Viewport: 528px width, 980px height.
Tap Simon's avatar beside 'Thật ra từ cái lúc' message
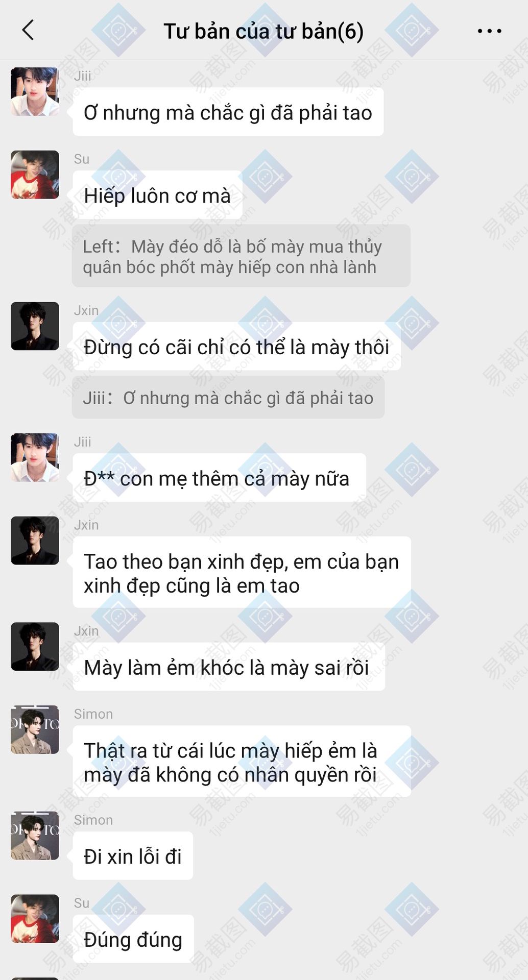point(35,729)
